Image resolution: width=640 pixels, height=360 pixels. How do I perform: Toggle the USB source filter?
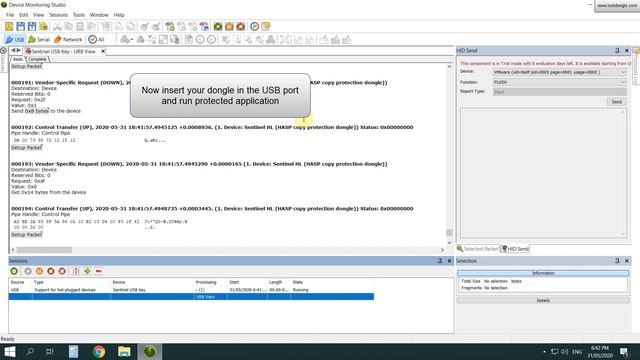(15, 40)
